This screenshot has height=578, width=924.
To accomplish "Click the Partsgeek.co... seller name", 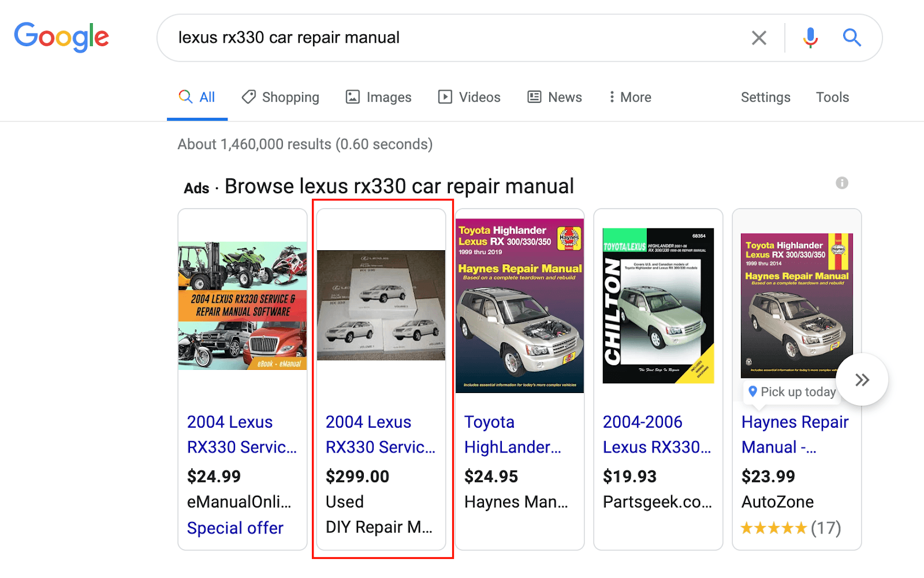I will (657, 502).
